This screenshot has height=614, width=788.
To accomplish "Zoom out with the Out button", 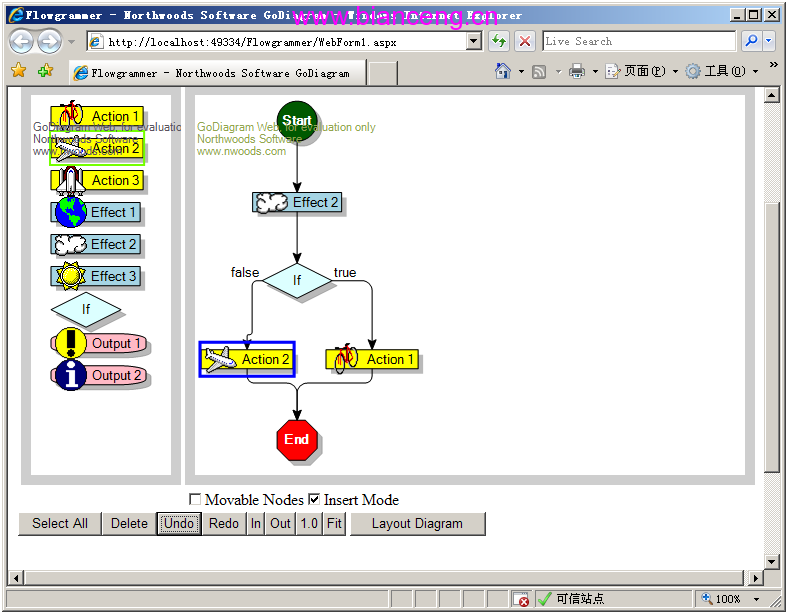I will click(280, 524).
